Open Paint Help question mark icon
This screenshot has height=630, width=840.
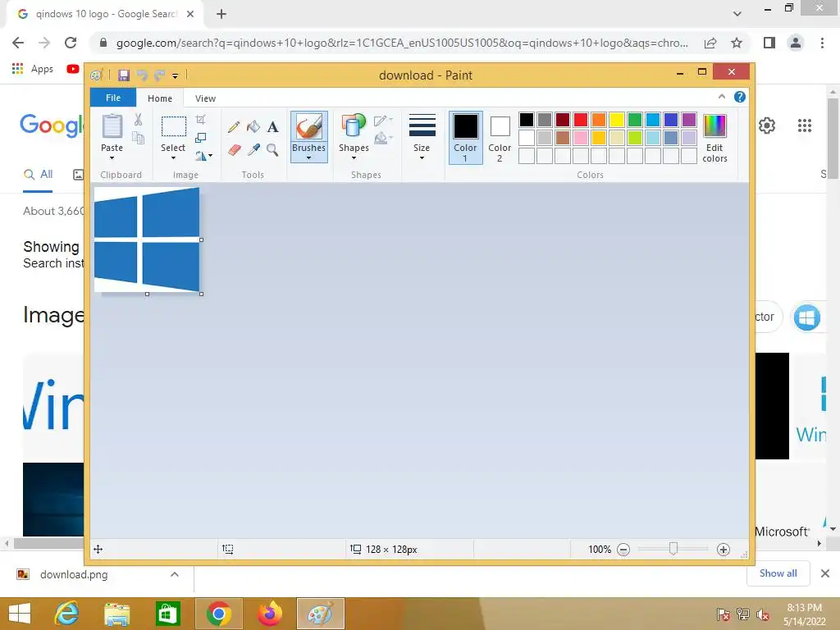coord(740,97)
